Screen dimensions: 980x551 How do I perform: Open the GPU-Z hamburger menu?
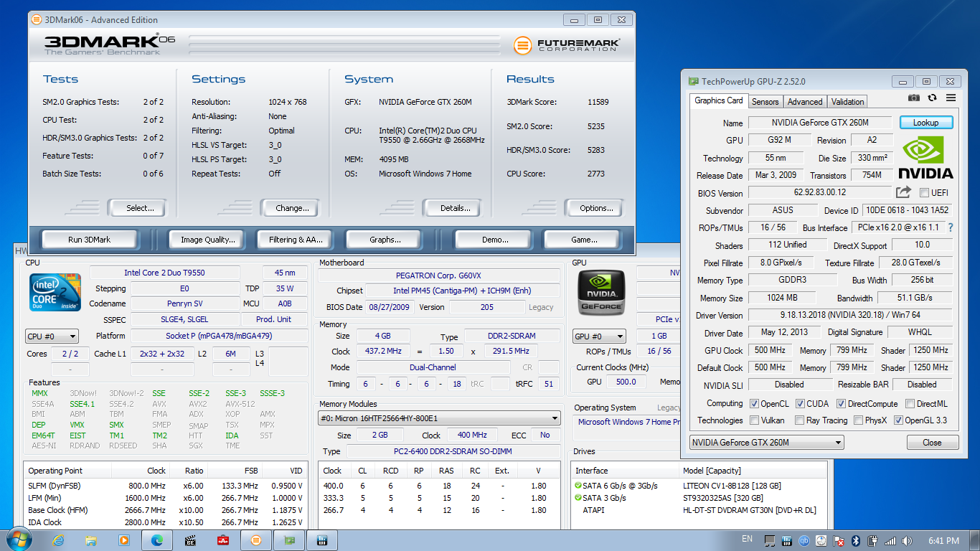[x=951, y=98]
